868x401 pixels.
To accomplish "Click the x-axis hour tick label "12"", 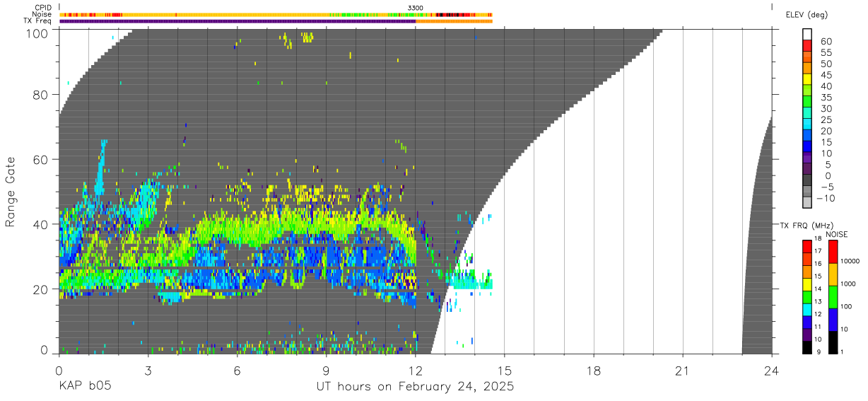I will [416, 370].
